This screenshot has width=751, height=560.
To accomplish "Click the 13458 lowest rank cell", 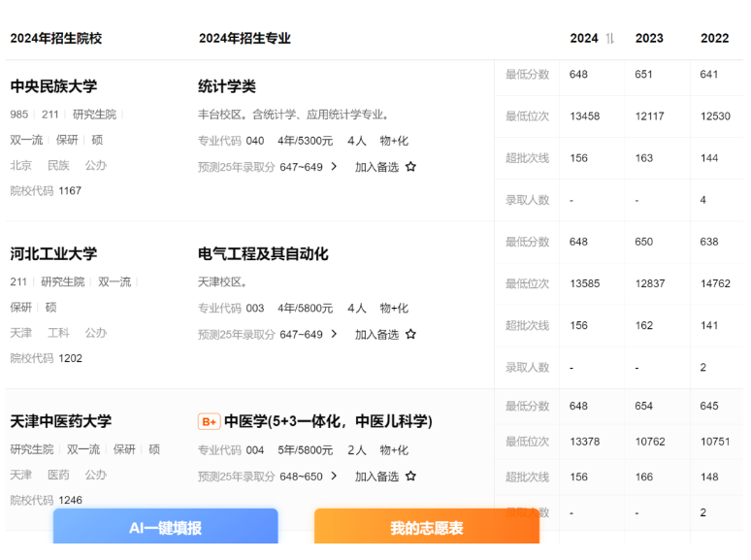I will point(585,116).
